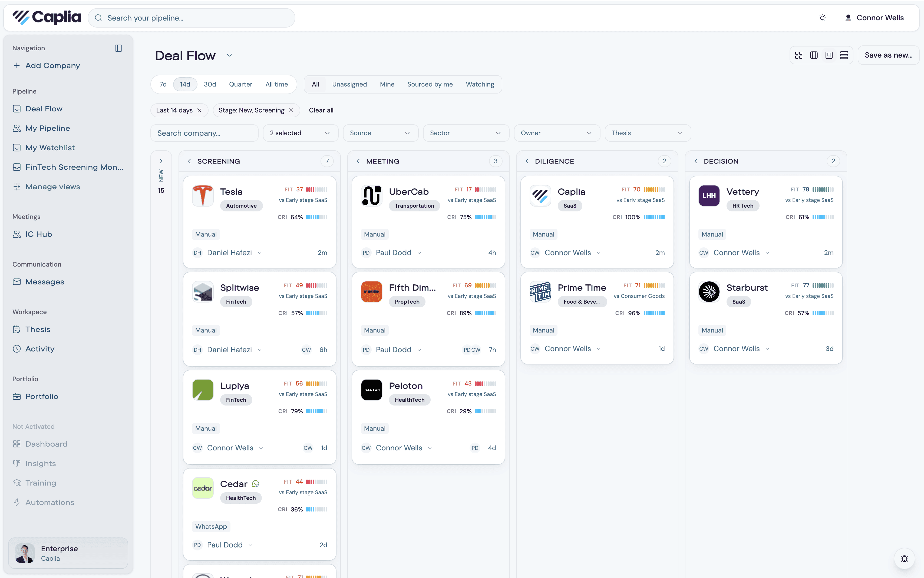Click the Splitwise company logo
Screen dimensions: 924x578
[203, 292]
